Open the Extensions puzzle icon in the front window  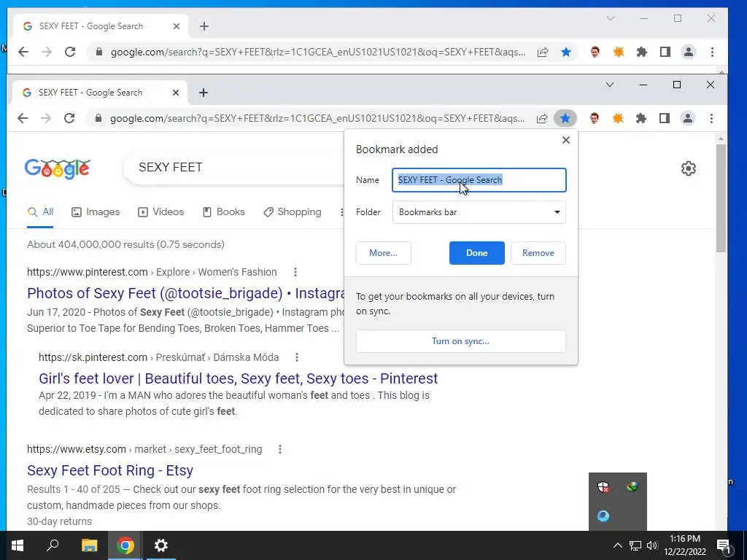pos(641,118)
